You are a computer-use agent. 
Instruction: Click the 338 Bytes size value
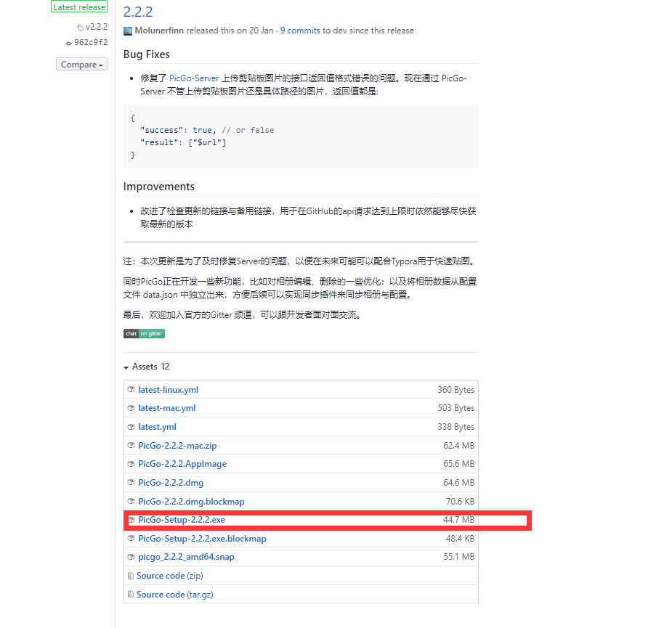coord(456,427)
